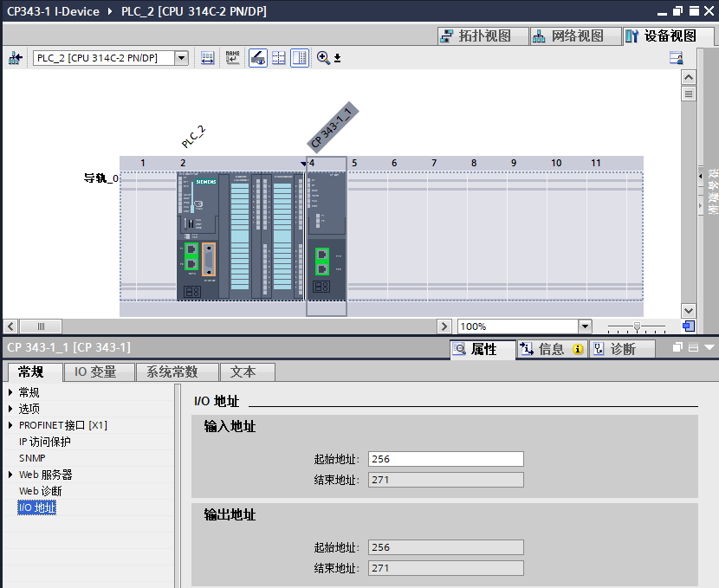Image resolution: width=719 pixels, height=588 pixels.
Task: Select rail slot 5
Action: click(x=368, y=236)
